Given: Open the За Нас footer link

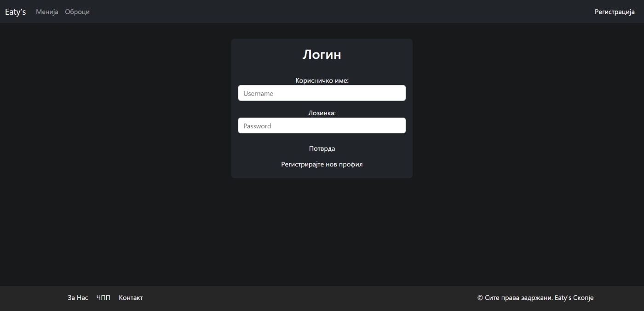Looking at the screenshot, I should point(78,298).
